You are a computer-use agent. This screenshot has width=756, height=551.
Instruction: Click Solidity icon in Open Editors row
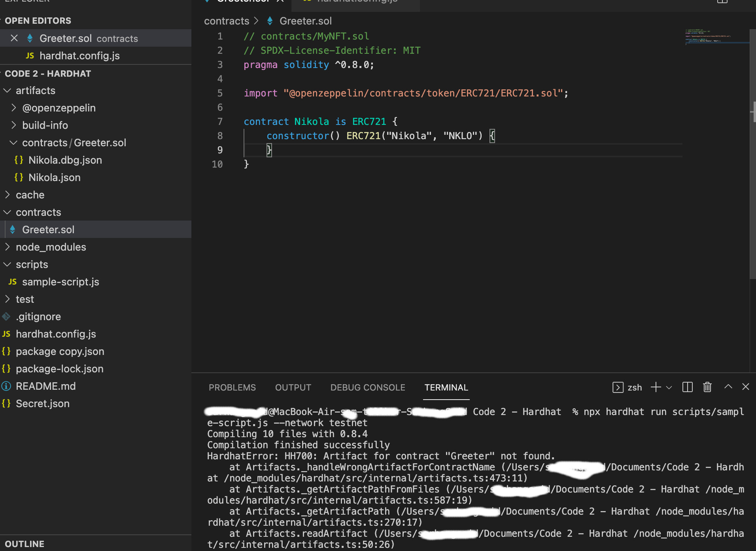click(x=30, y=38)
